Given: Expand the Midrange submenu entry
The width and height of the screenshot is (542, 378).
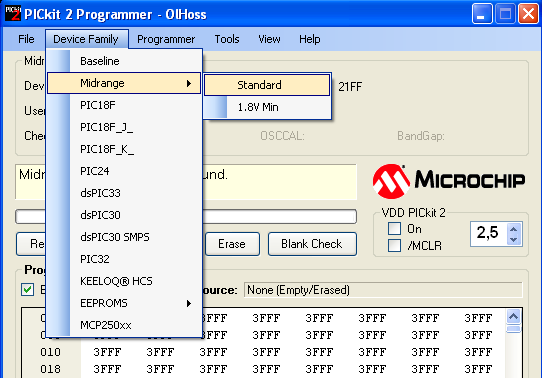Looking at the screenshot, I should pos(124,83).
